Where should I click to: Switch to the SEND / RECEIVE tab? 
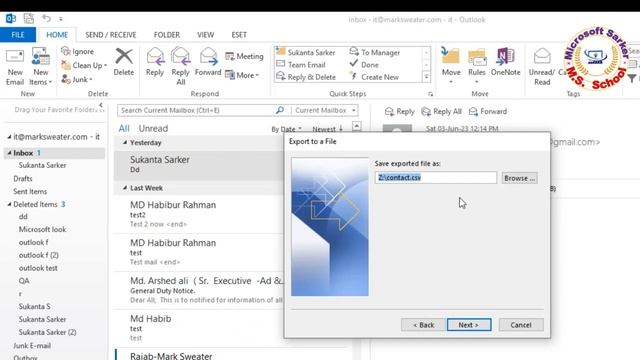[x=111, y=35]
